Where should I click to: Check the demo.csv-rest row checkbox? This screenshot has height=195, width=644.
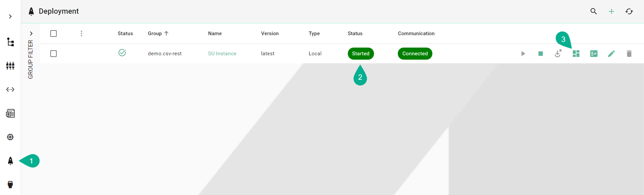[53, 54]
